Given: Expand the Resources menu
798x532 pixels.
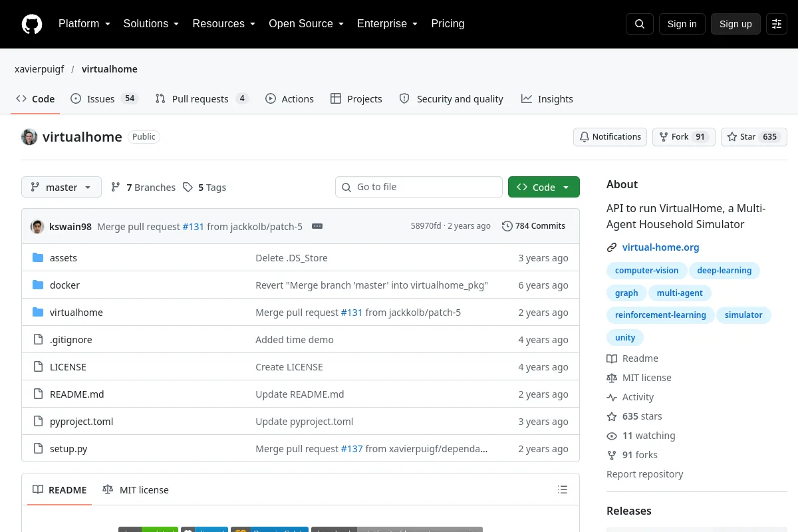Looking at the screenshot, I should point(224,24).
